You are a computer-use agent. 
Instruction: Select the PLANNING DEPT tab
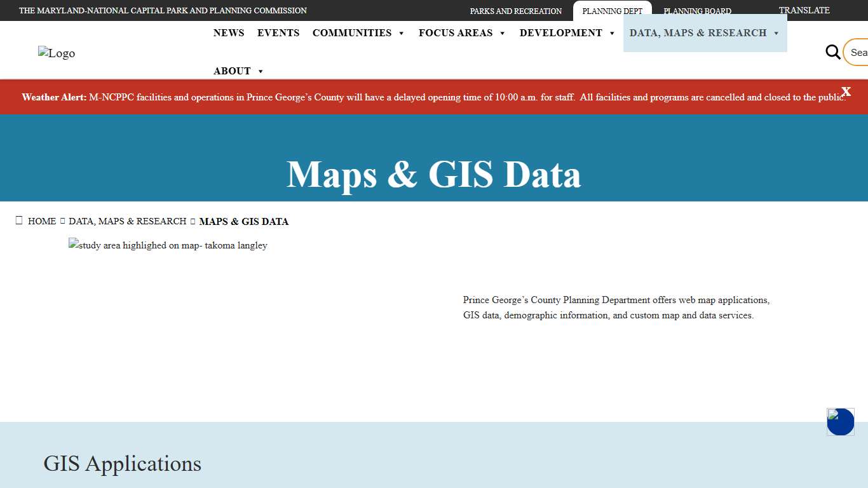point(613,11)
